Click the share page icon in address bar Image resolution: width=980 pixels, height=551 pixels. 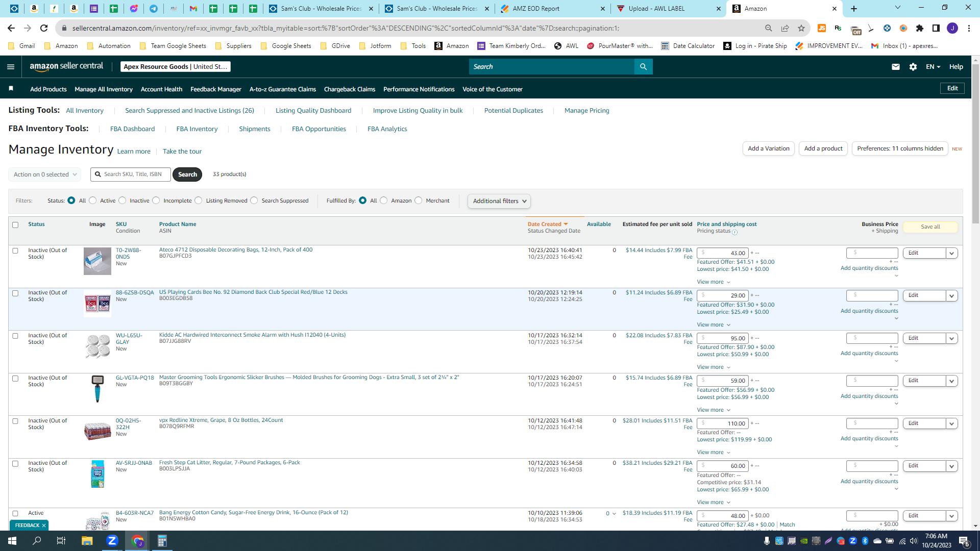click(x=785, y=28)
